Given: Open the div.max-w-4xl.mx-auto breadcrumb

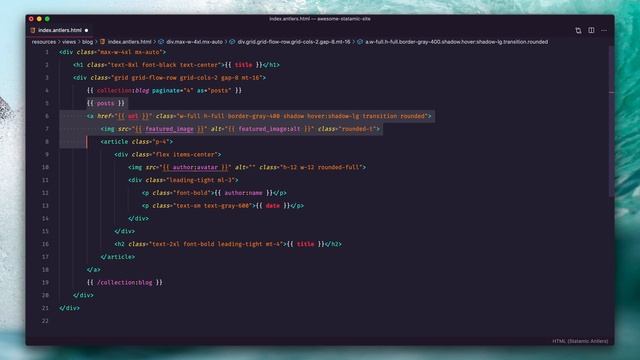Looking at the screenshot, I should click(194, 42).
